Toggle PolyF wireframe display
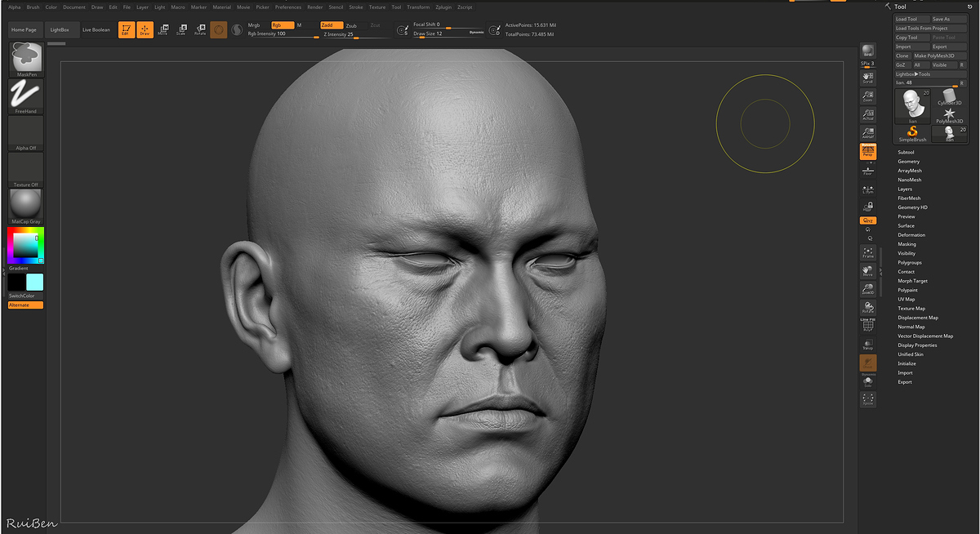Image resolution: width=980 pixels, height=534 pixels. 868,325
